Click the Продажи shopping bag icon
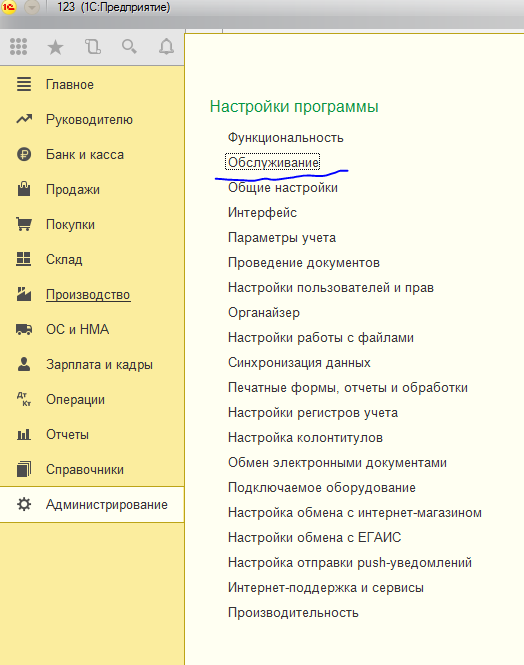Viewport: 524px width, 665px height. 24,189
